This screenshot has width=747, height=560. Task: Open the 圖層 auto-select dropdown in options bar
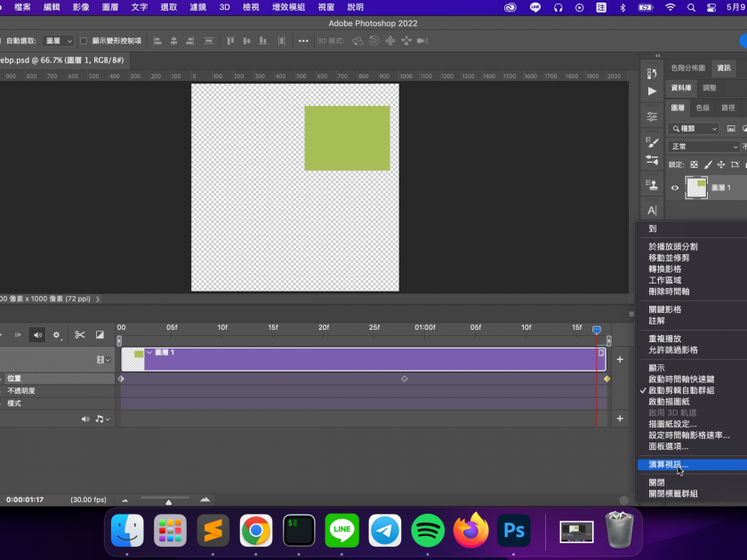pyautogui.click(x=59, y=41)
